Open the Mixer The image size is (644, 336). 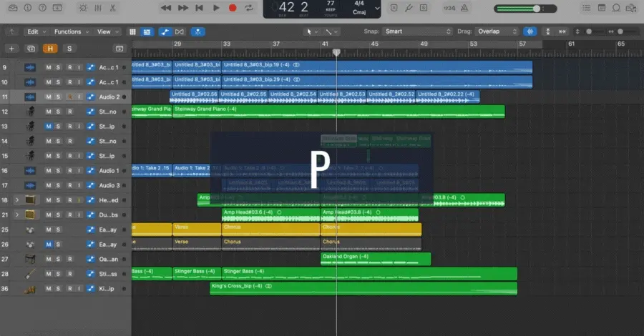point(98,8)
